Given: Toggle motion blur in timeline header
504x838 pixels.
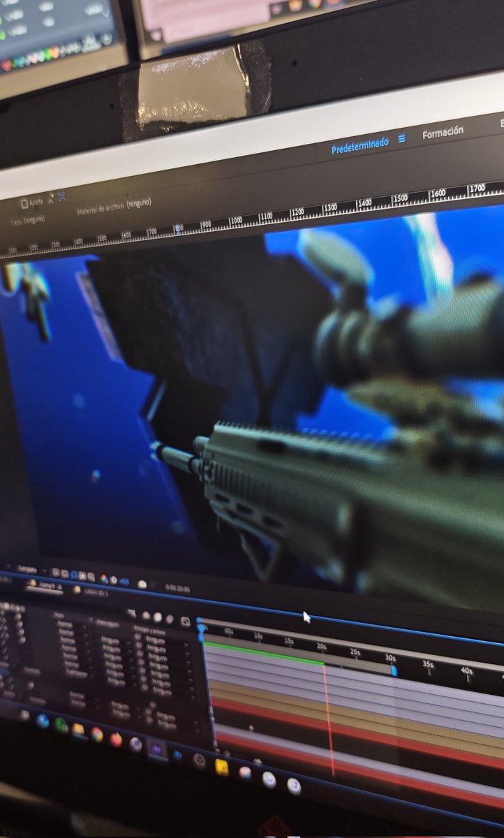Looking at the screenshot, I should [169, 619].
